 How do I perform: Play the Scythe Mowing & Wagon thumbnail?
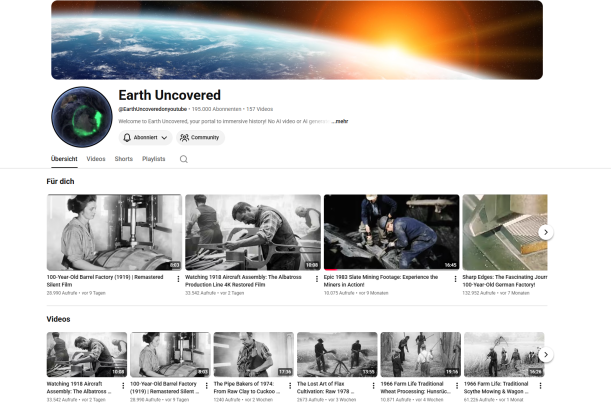(504, 355)
